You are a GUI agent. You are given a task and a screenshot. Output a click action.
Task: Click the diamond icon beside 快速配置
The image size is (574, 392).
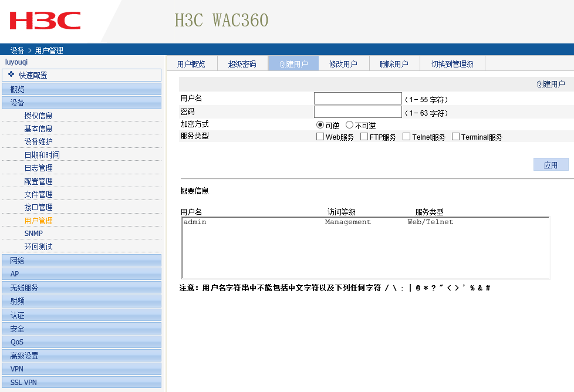11,75
